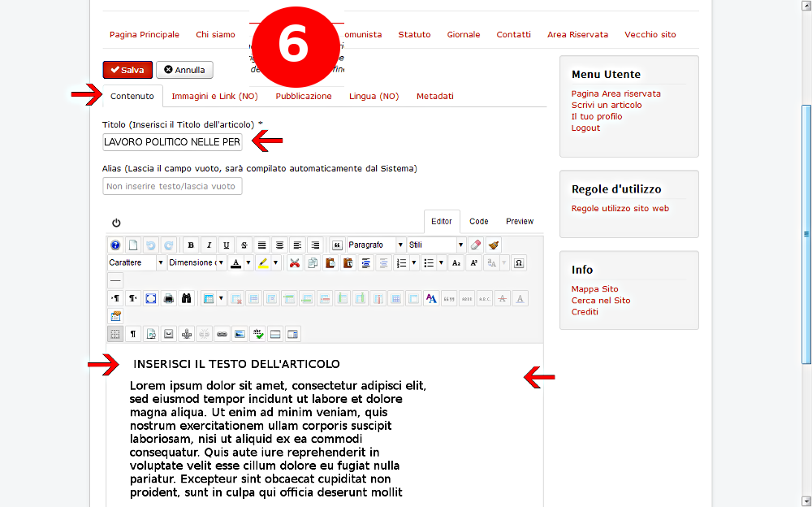Switch to the Pubblicazione tab
812x507 pixels.
pos(304,96)
